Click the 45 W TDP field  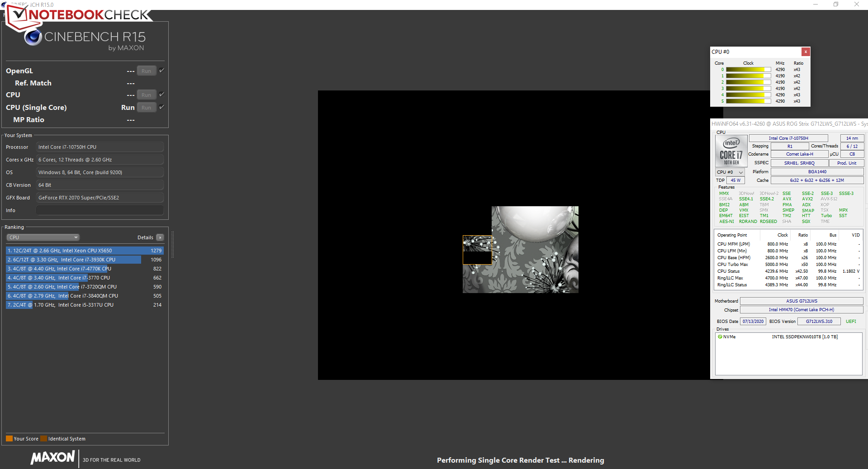[735, 180]
